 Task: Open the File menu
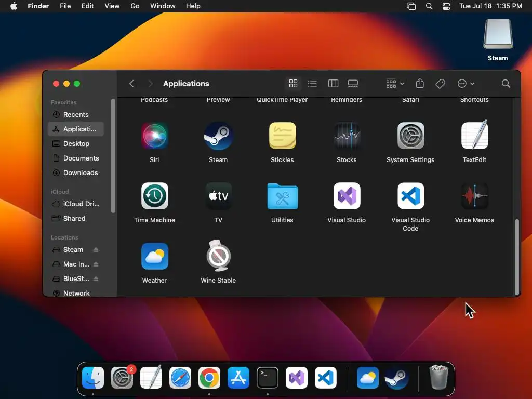point(65,6)
